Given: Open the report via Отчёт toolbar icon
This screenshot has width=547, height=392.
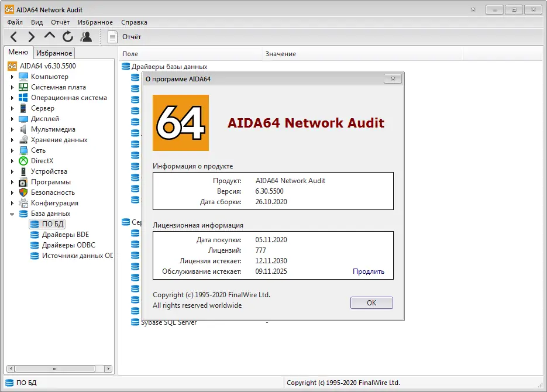Looking at the screenshot, I should tap(113, 37).
